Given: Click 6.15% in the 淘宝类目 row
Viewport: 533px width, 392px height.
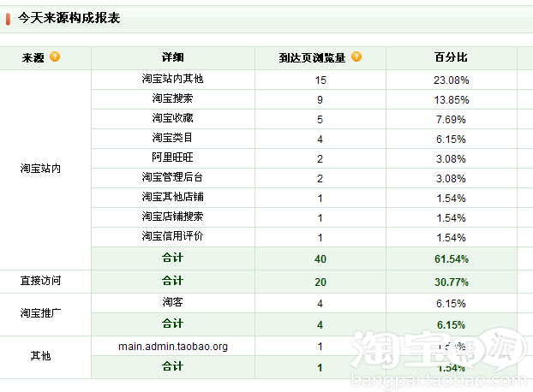Looking at the screenshot, I should pos(451,140).
